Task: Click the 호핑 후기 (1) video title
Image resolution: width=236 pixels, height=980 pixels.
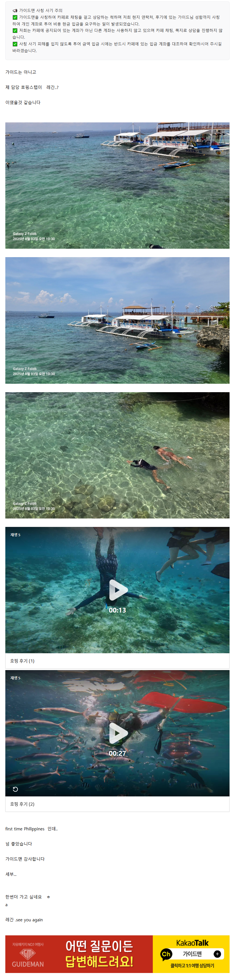Action: pos(22,661)
